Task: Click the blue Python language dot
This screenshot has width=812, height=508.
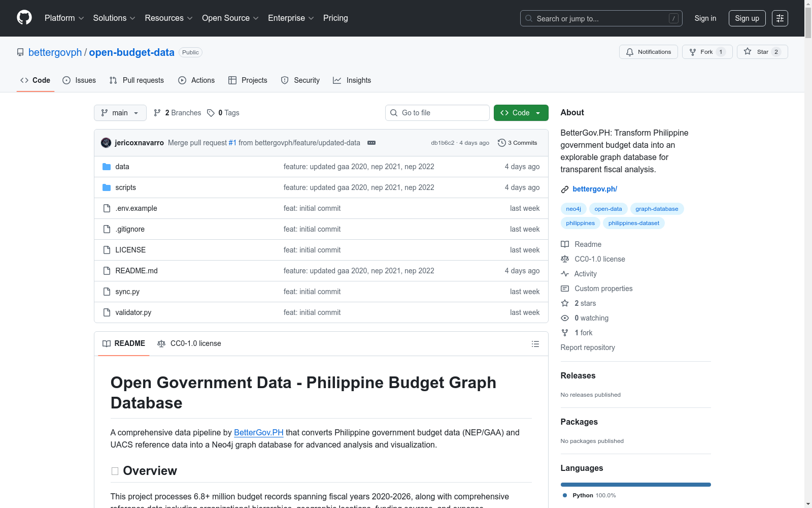Action: point(565,495)
